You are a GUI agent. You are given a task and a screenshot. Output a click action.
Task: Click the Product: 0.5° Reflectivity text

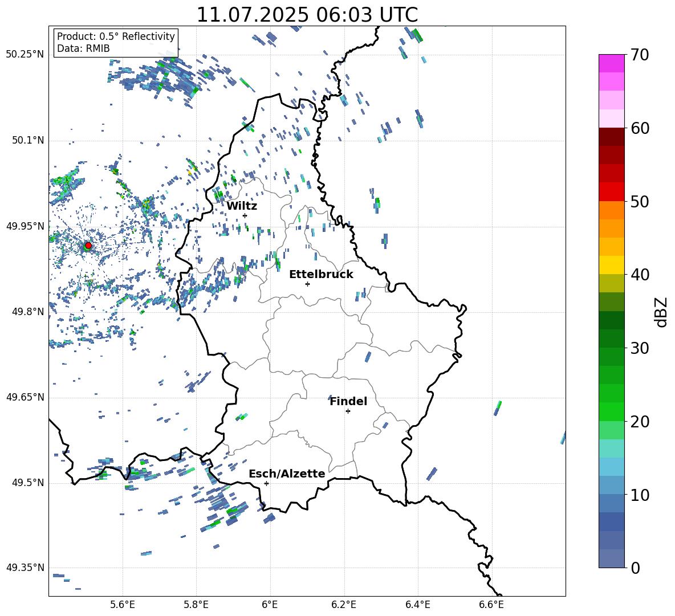point(116,36)
